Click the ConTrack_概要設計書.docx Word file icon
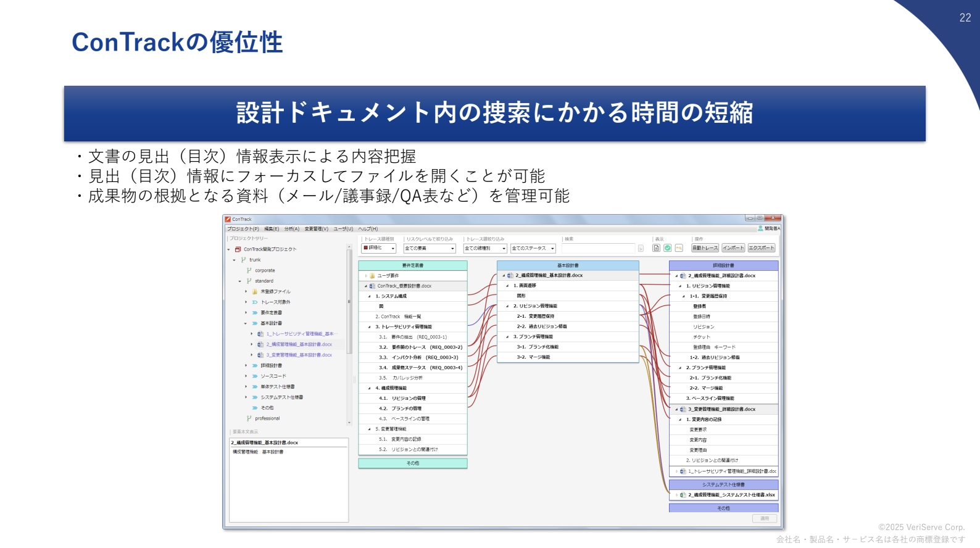 pyautogui.click(x=372, y=286)
